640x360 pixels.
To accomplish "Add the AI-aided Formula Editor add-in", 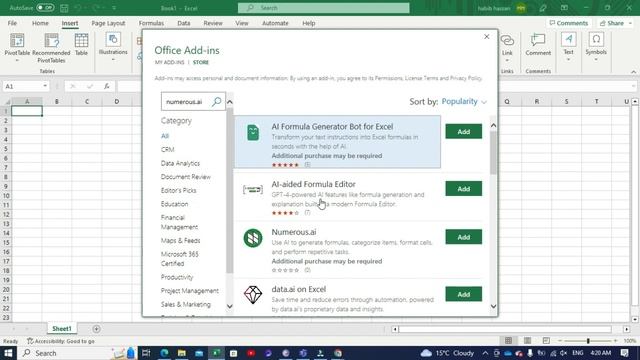I will [x=463, y=189].
